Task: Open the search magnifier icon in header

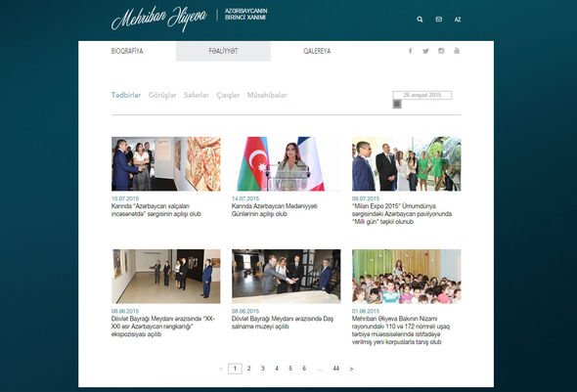Action: [x=420, y=20]
